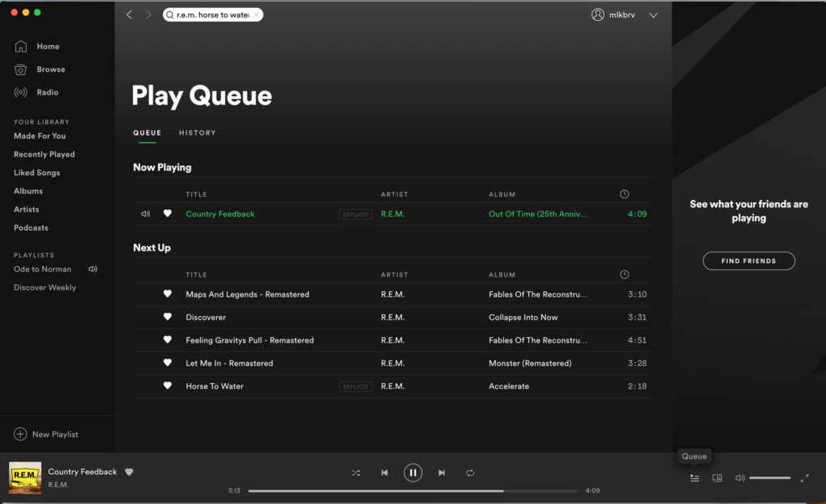826x504 pixels.
Task: Unlike Feeling Gravitys Pull - Remastered
Action: click(168, 339)
